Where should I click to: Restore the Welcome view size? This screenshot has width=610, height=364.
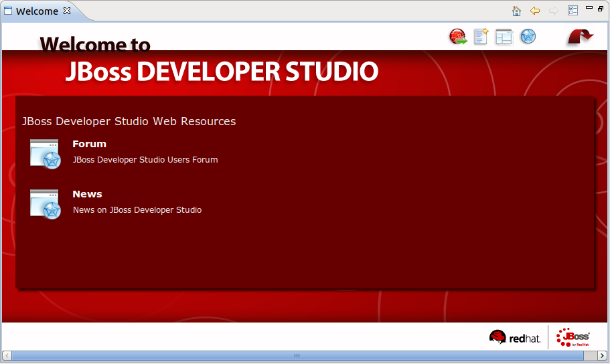[601, 8]
